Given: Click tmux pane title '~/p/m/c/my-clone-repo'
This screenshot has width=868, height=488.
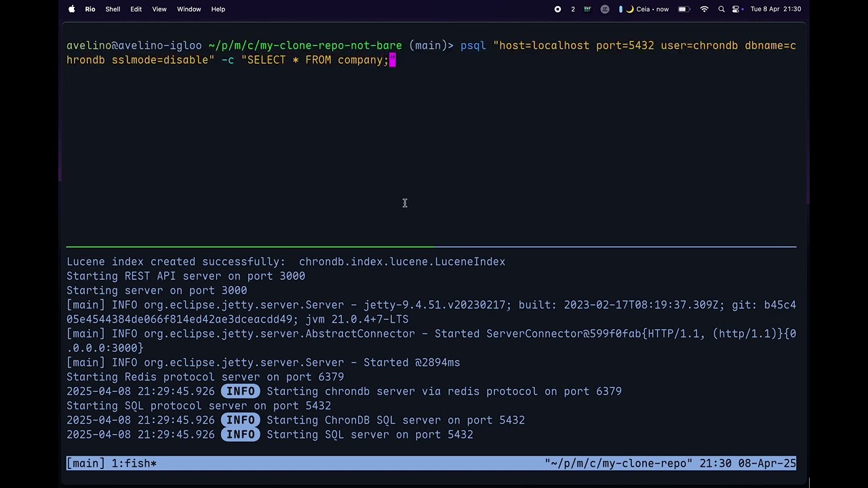Looking at the screenshot, I should (x=618, y=464).
